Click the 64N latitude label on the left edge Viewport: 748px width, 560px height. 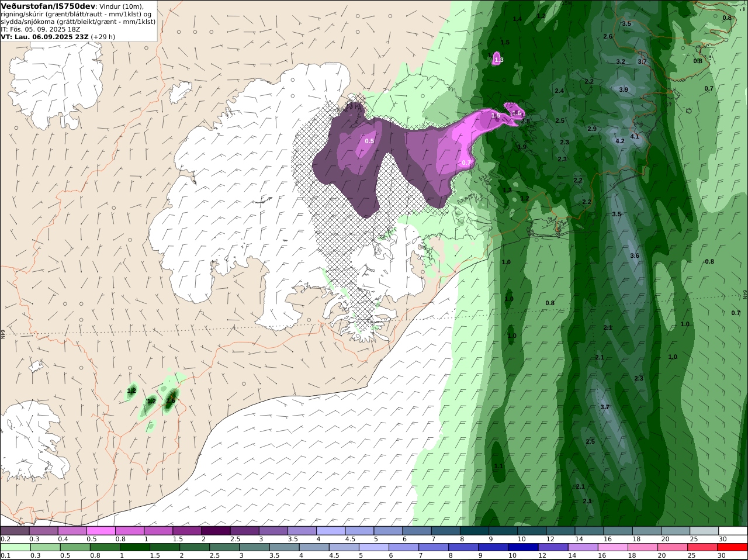tap(3, 334)
